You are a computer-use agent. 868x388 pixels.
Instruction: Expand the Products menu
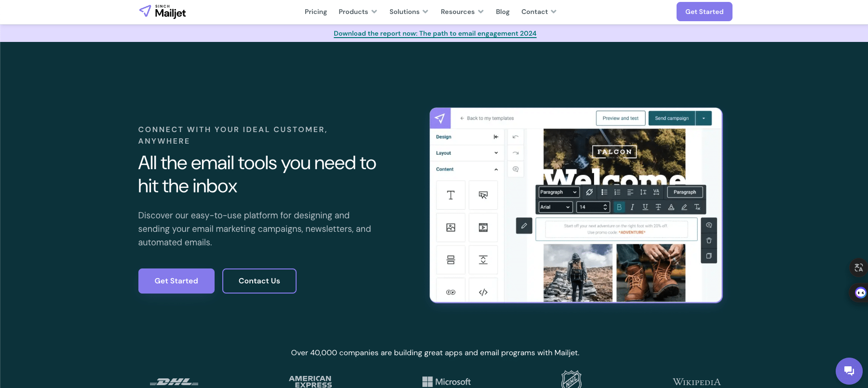358,12
